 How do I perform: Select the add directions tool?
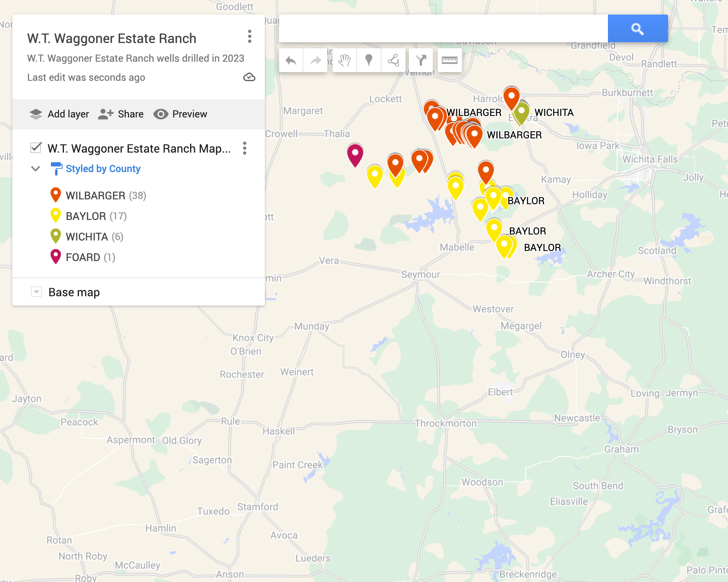(x=421, y=60)
